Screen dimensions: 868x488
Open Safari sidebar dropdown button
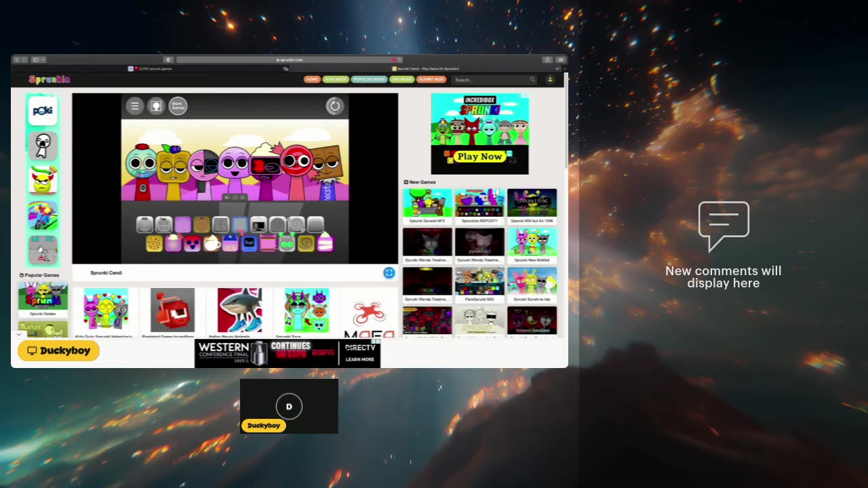pyautogui.click(x=39, y=60)
